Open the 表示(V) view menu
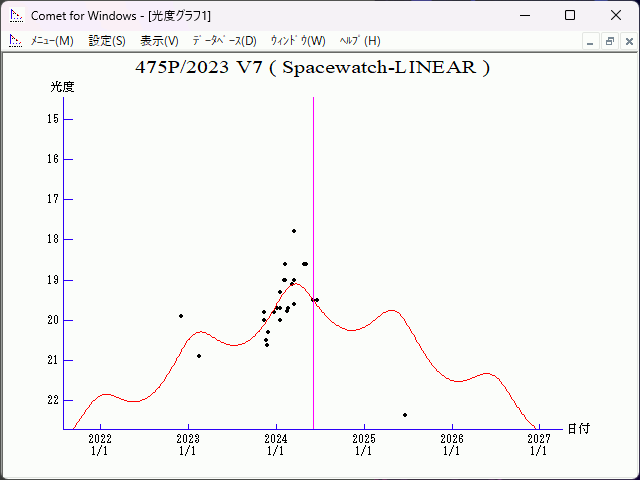This screenshot has width=640, height=480. point(159,41)
